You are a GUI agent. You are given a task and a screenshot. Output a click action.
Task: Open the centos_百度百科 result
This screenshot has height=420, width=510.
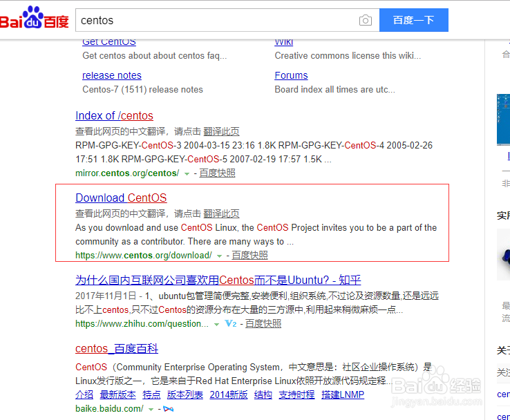[x=116, y=348]
